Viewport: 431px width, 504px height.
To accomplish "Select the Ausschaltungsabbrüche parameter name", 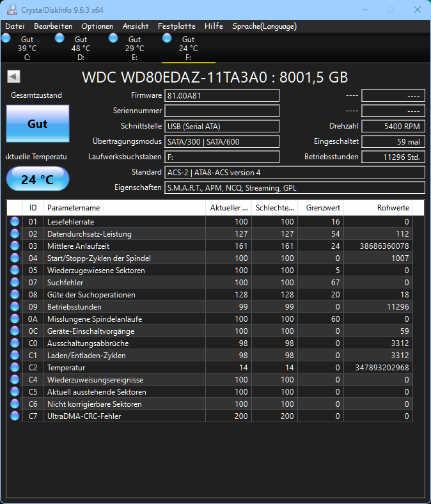I will pyautogui.click(x=88, y=343).
